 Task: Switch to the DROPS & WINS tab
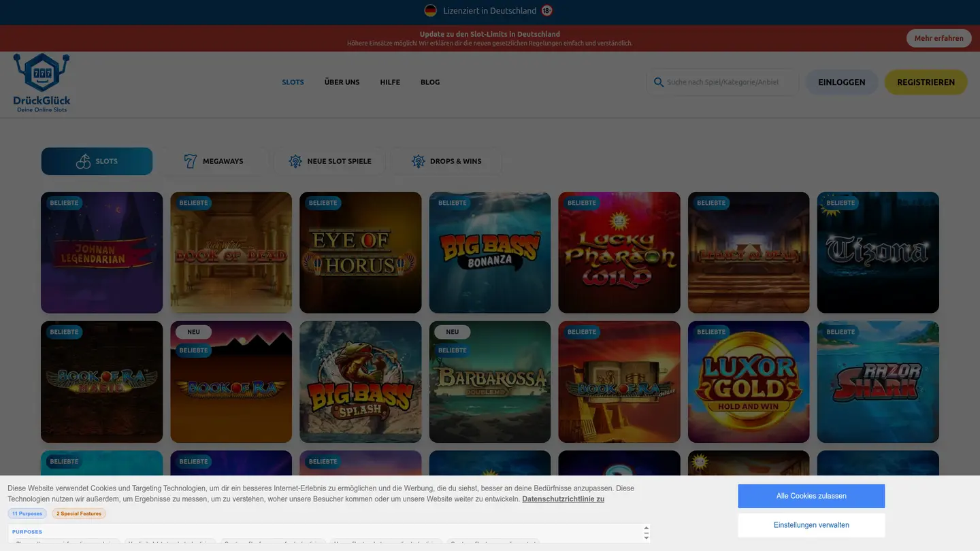click(446, 161)
